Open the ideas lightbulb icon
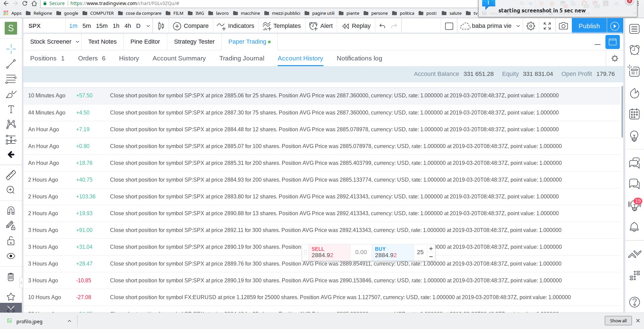The image size is (644, 329). 634,136
